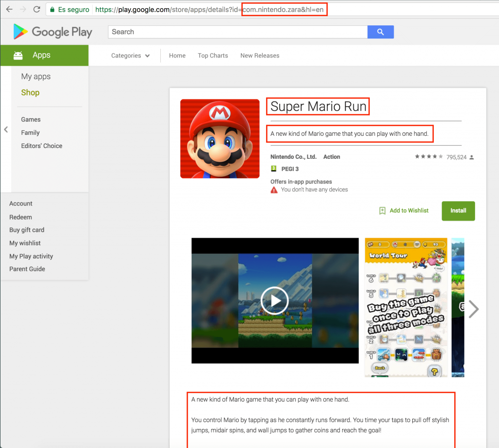499x448 pixels.
Task: Click 'Offers in-app purchases' text
Action: coord(301,182)
